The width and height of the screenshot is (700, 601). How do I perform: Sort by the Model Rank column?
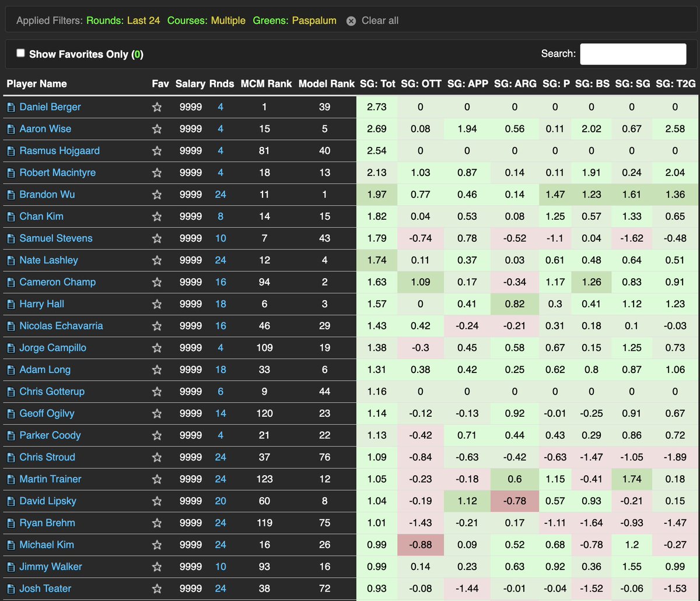coord(326,84)
